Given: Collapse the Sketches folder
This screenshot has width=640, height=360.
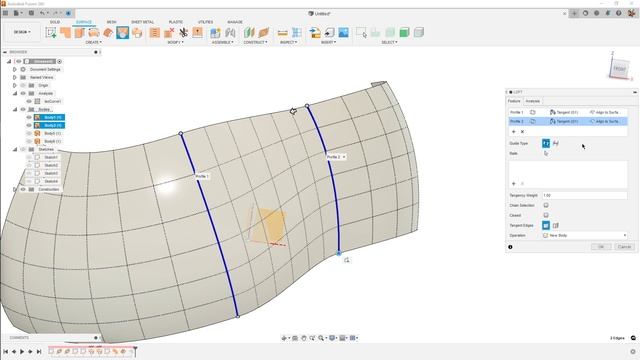Looking at the screenshot, I should tap(15, 149).
